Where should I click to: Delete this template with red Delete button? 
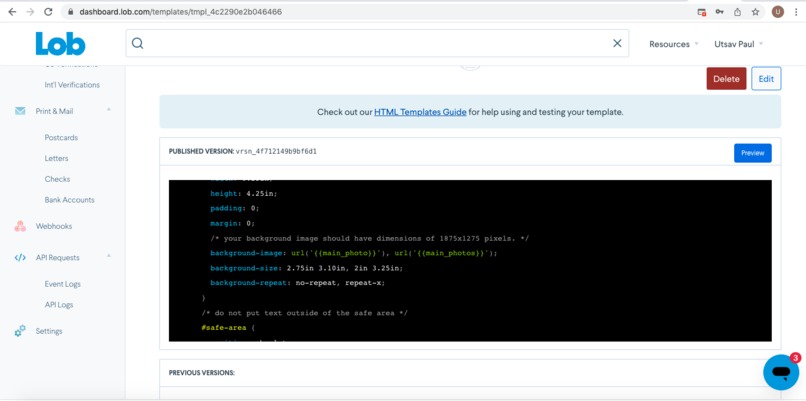click(x=726, y=79)
